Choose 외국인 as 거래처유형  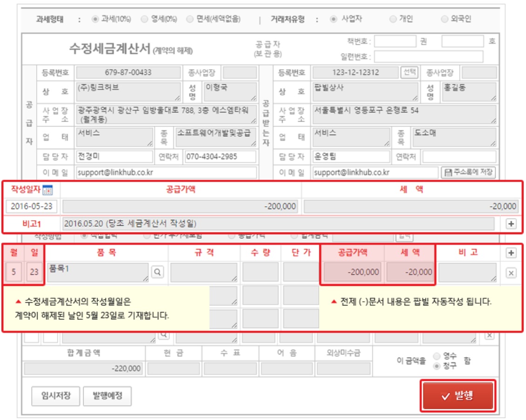pos(445,19)
